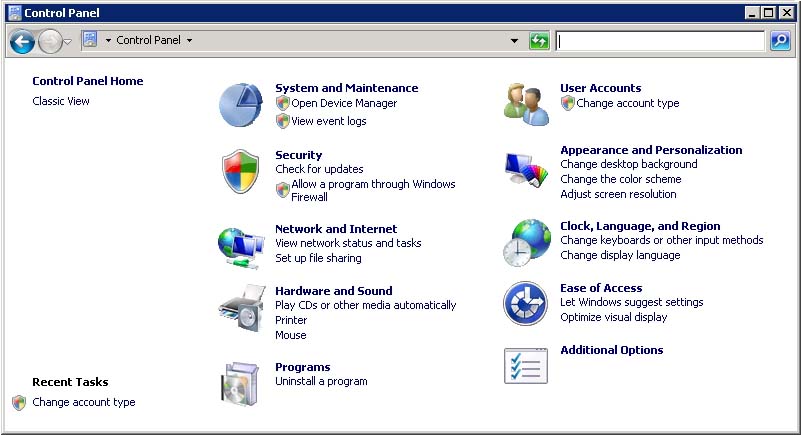The image size is (801, 435).
Task: Click Change the color scheme
Action: (x=621, y=179)
